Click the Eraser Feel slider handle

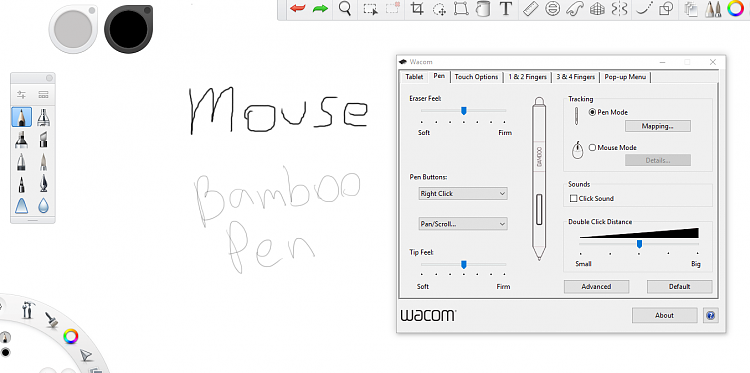pos(463,111)
